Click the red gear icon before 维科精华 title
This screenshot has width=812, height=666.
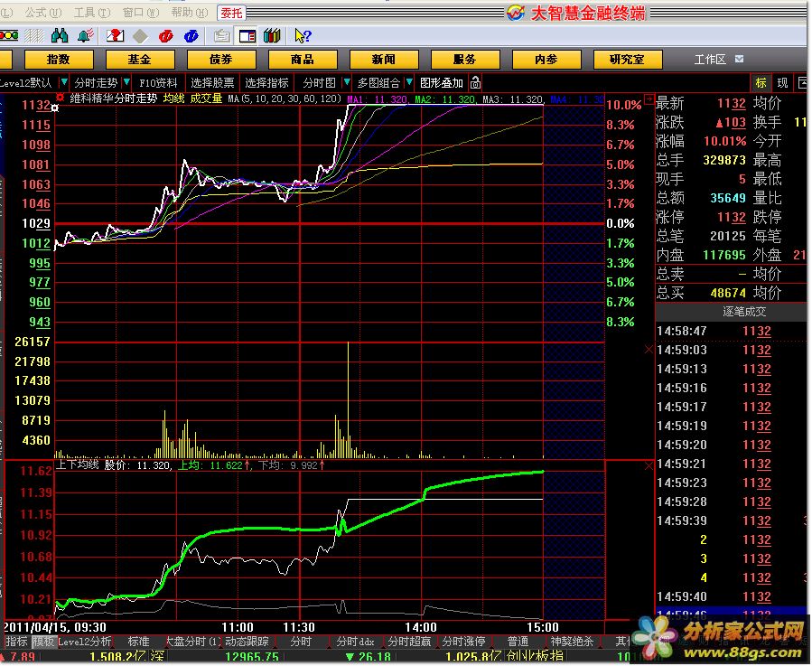coord(61,98)
